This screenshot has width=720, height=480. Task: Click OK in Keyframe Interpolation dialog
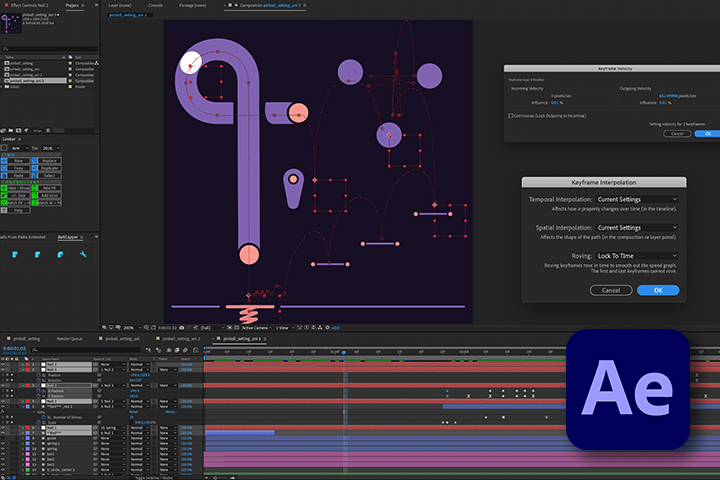(x=658, y=290)
